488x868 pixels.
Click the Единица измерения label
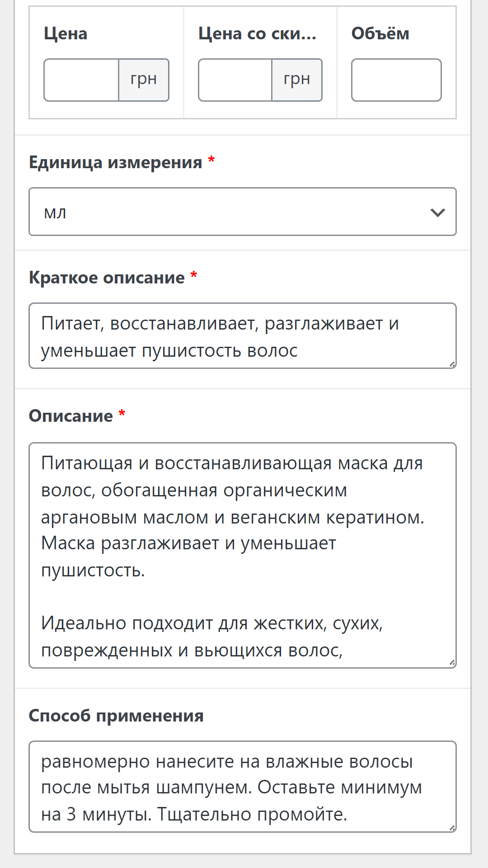coord(115,162)
